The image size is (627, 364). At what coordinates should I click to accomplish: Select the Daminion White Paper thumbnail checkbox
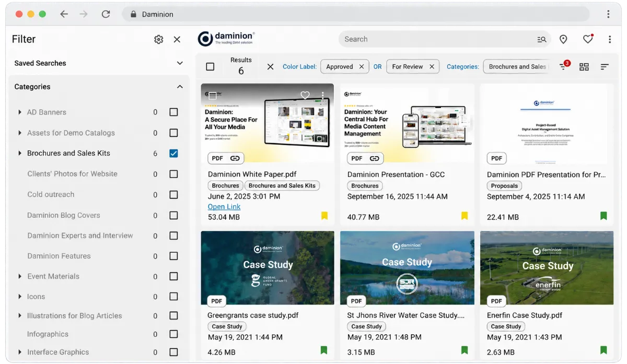point(212,96)
